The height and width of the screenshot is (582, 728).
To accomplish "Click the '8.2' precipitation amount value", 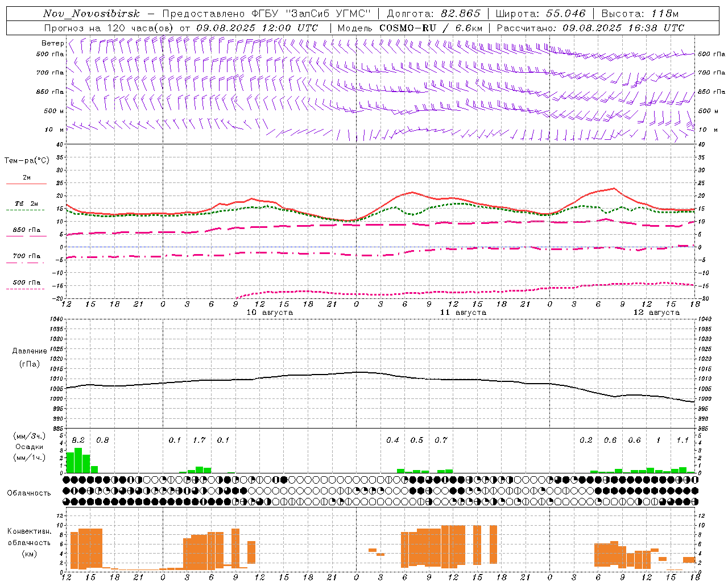I will pos(78,440).
